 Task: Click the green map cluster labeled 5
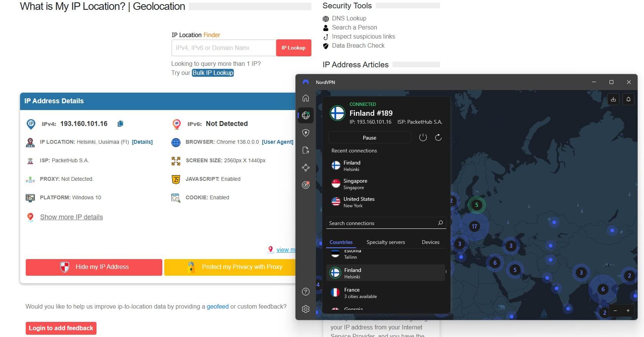click(x=476, y=205)
